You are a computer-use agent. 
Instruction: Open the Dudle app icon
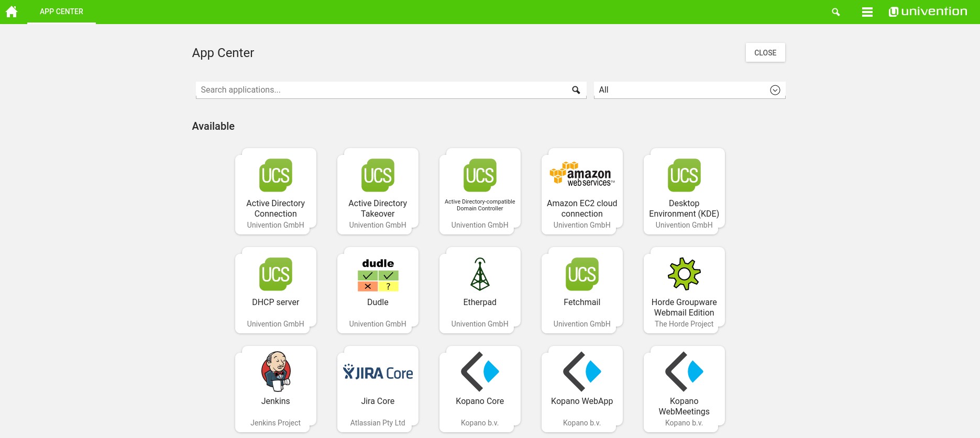tap(378, 275)
